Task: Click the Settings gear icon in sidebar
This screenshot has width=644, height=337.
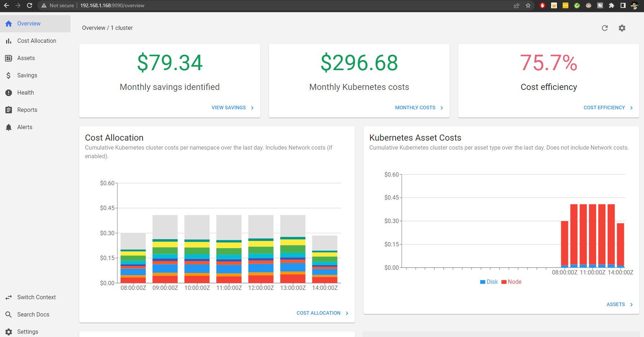Action: 9,332
